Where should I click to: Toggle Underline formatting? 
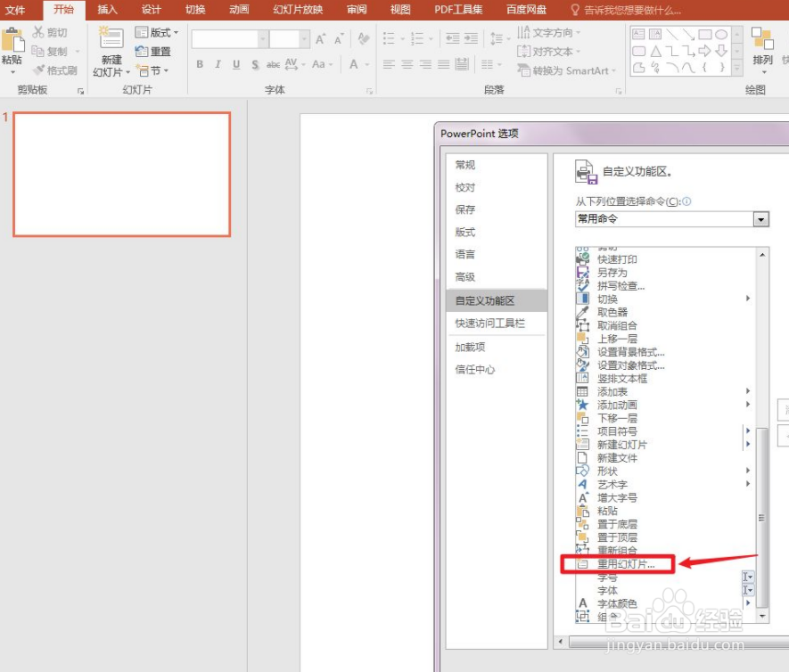coord(236,64)
